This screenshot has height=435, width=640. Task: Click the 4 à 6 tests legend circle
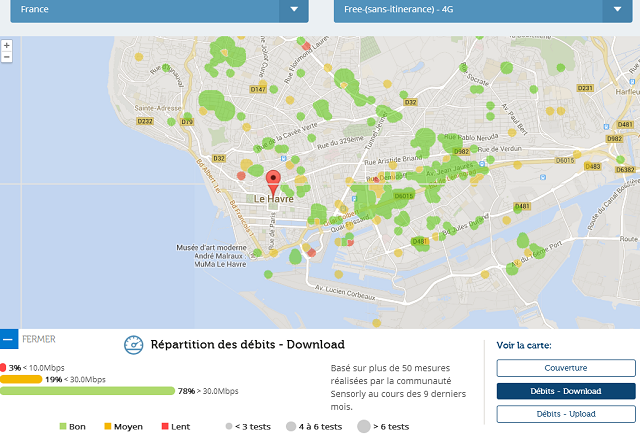(x=291, y=426)
